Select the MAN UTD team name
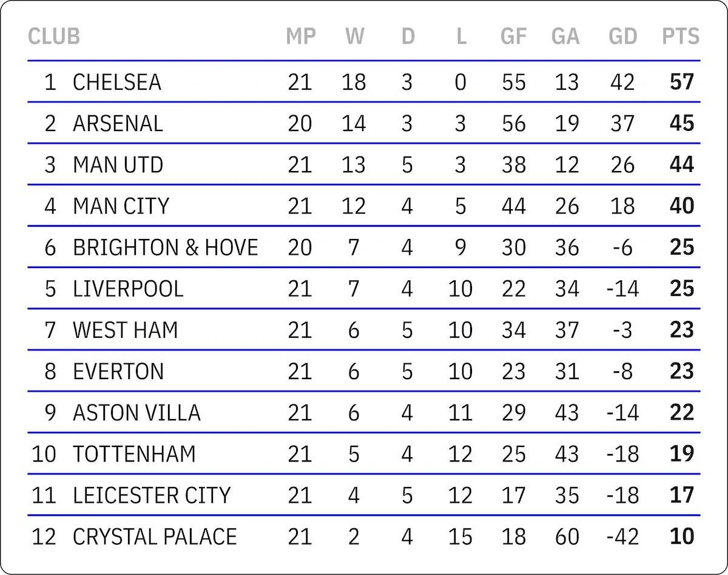This screenshot has height=575, width=728. tap(118, 164)
